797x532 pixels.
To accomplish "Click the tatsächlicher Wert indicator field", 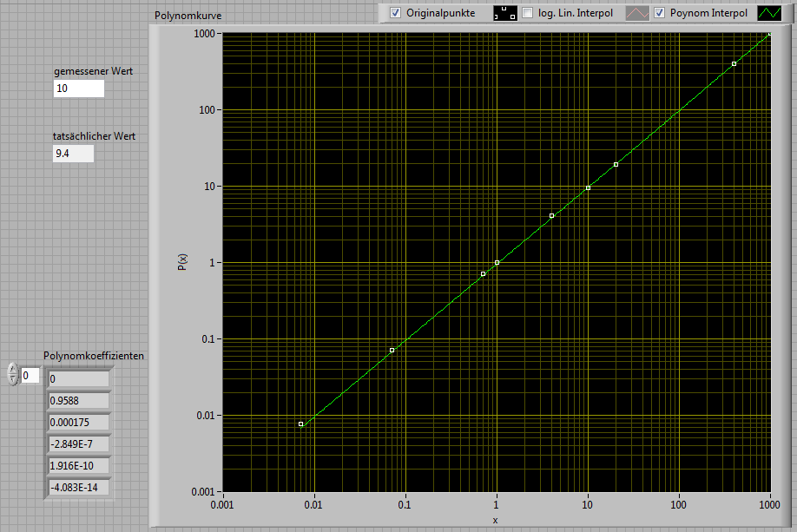I will (x=73, y=154).
